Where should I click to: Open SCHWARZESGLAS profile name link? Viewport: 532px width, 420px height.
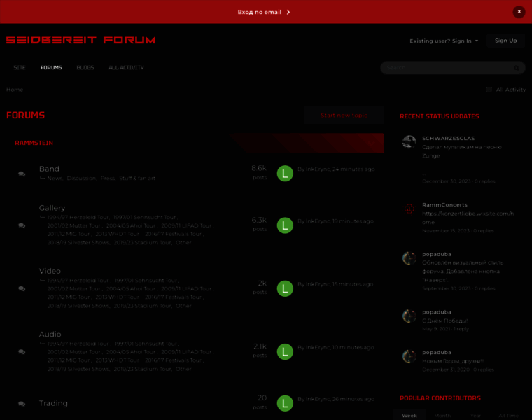tap(448, 139)
